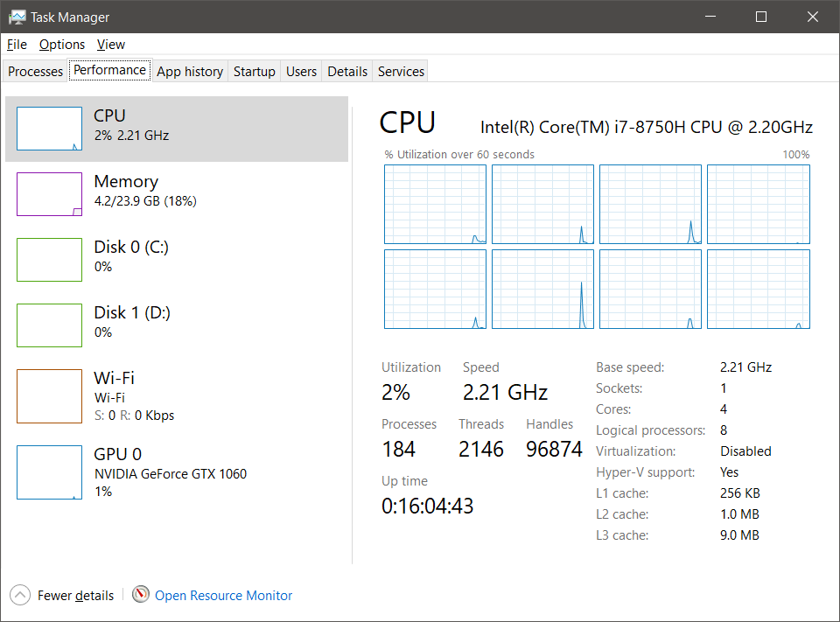The image size is (840, 622).
Task: Open the File menu
Action: (17, 45)
